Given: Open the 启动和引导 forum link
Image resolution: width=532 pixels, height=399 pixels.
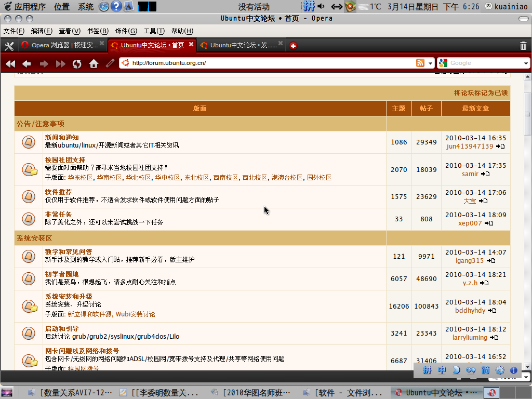Looking at the screenshot, I should [62, 329].
